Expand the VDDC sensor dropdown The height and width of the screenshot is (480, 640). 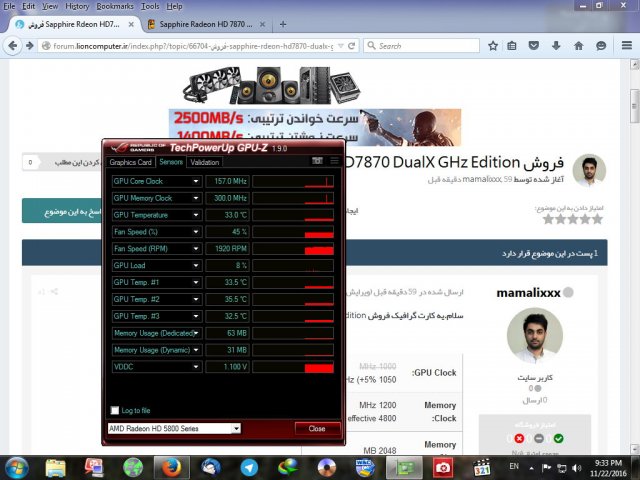196,367
